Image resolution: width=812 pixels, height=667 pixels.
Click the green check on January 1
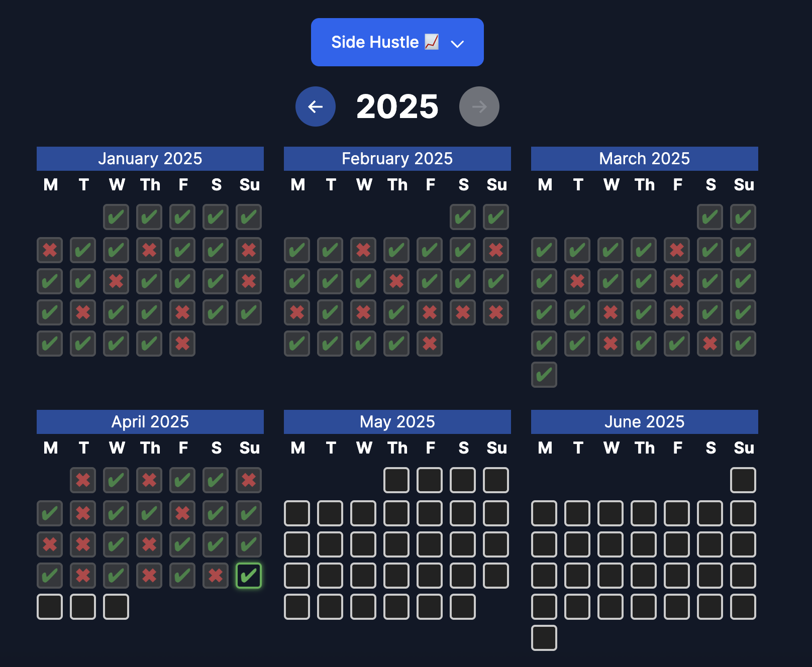116,217
